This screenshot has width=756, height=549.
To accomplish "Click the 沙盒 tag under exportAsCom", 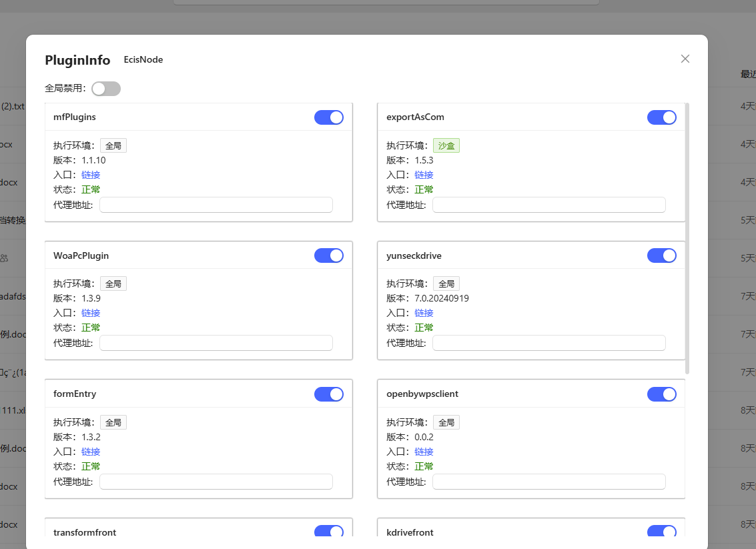I will [446, 145].
